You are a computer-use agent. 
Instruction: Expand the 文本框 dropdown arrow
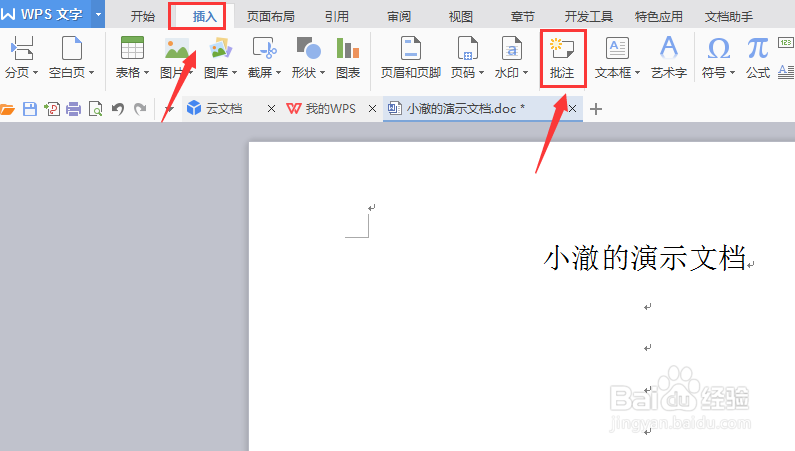click(637, 72)
